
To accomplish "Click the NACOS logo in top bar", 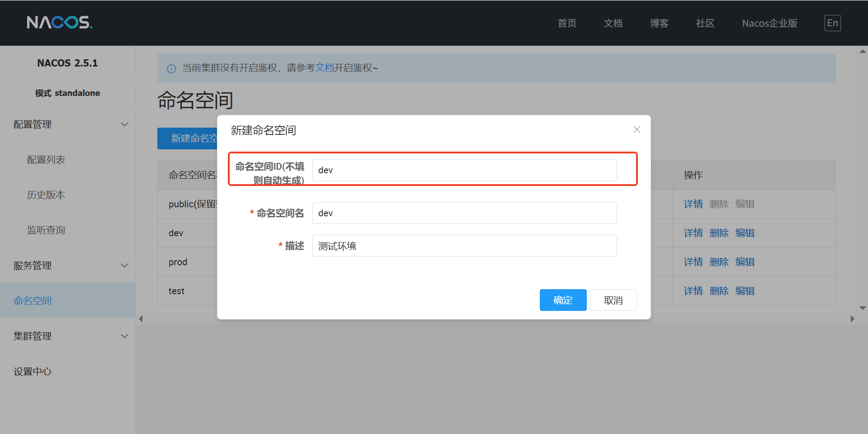I will point(59,23).
